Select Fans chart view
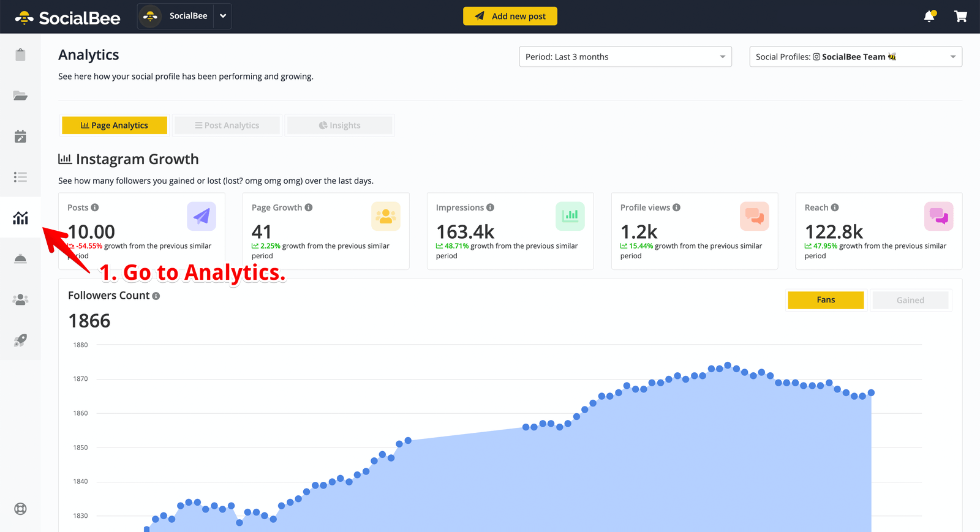The height and width of the screenshot is (532, 980). click(x=826, y=300)
